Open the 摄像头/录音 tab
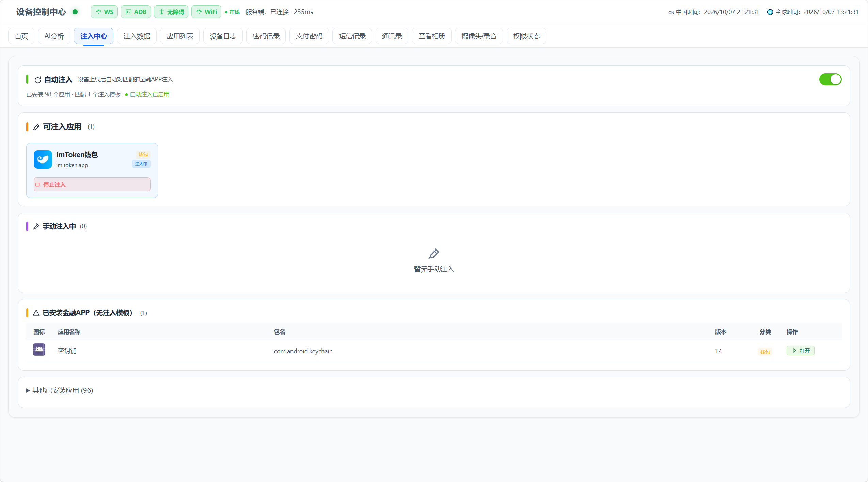This screenshot has width=868, height=482. click(479, 36)
